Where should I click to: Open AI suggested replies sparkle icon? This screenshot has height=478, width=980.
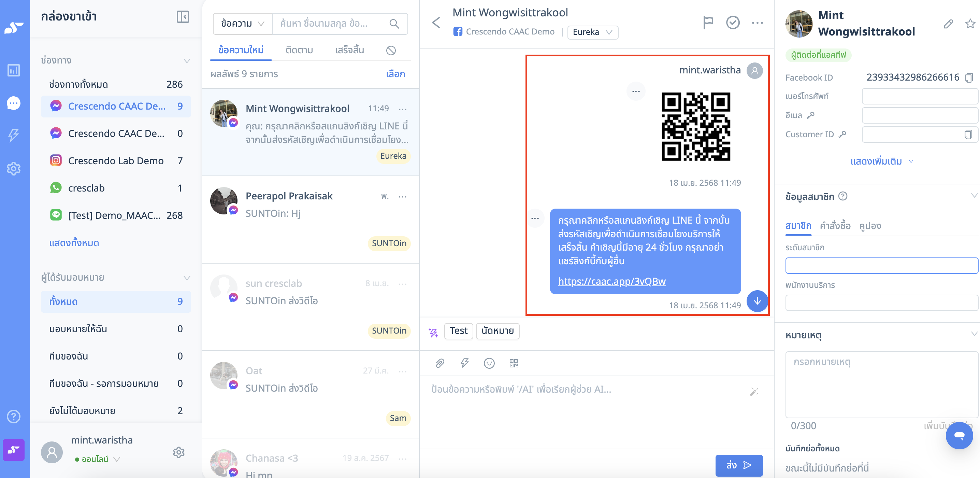tap(433, 332)
